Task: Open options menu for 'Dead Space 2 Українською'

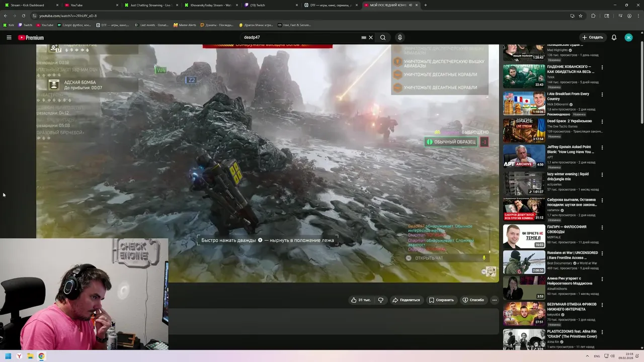Action: [x=602, y=122]
